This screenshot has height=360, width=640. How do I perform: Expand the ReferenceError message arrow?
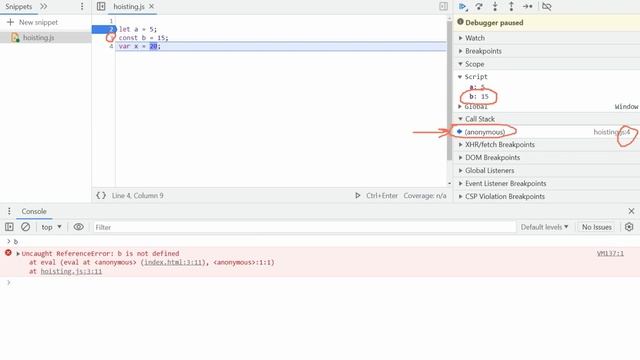click(x=18, y=253)
